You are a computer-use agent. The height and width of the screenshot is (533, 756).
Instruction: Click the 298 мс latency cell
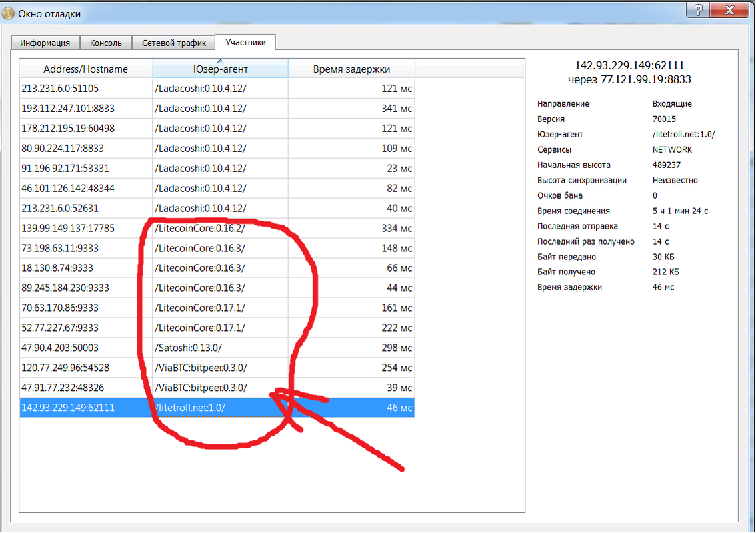[x=351, y=348]
